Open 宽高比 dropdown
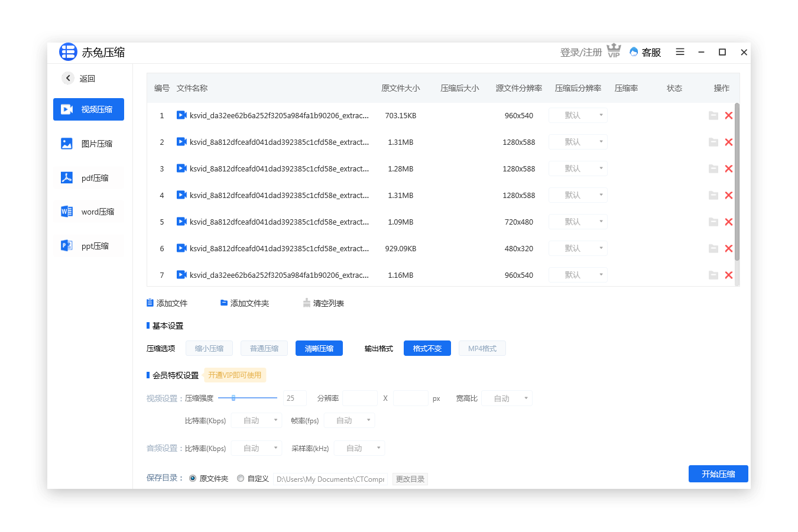 (x=507, y=398)
